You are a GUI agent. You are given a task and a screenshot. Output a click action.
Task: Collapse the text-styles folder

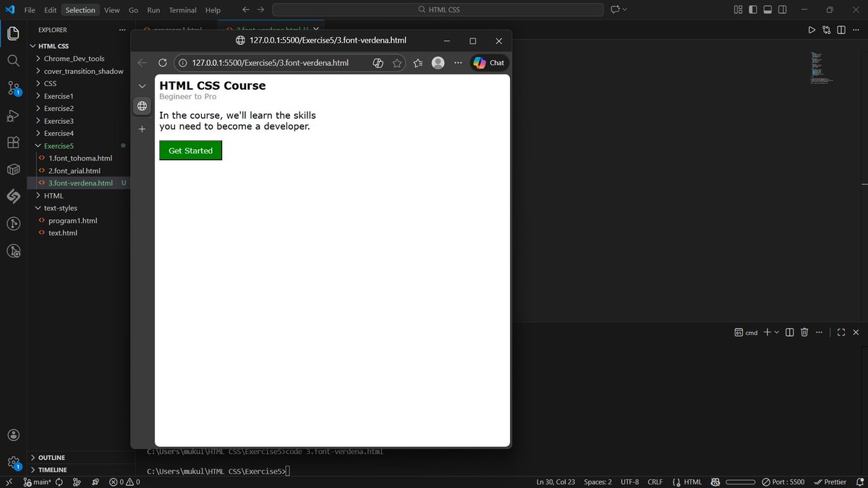61,208
